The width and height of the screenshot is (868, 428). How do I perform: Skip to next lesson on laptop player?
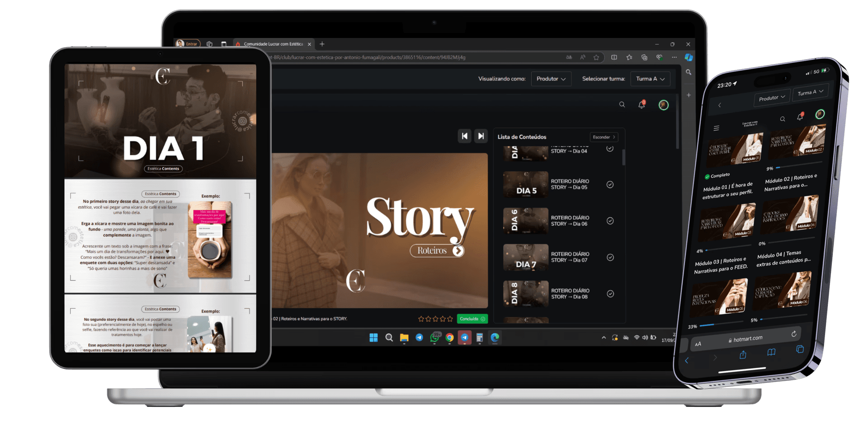481,136
